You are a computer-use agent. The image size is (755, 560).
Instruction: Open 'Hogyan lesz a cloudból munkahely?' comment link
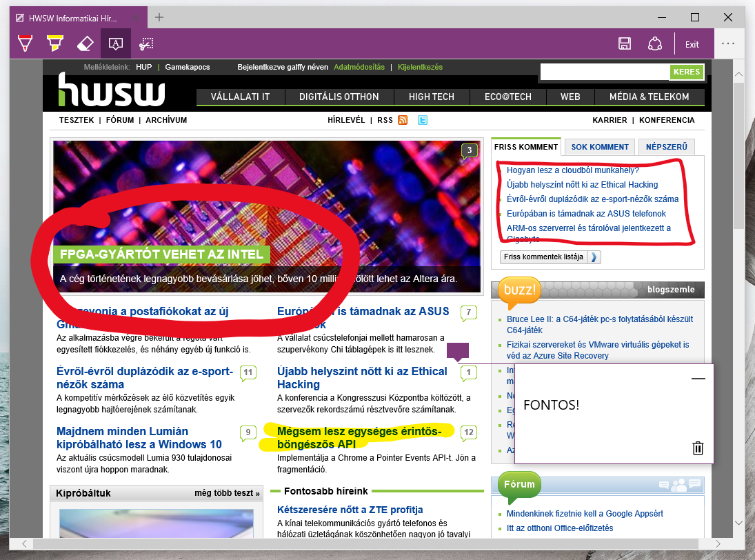pos(572,170)
